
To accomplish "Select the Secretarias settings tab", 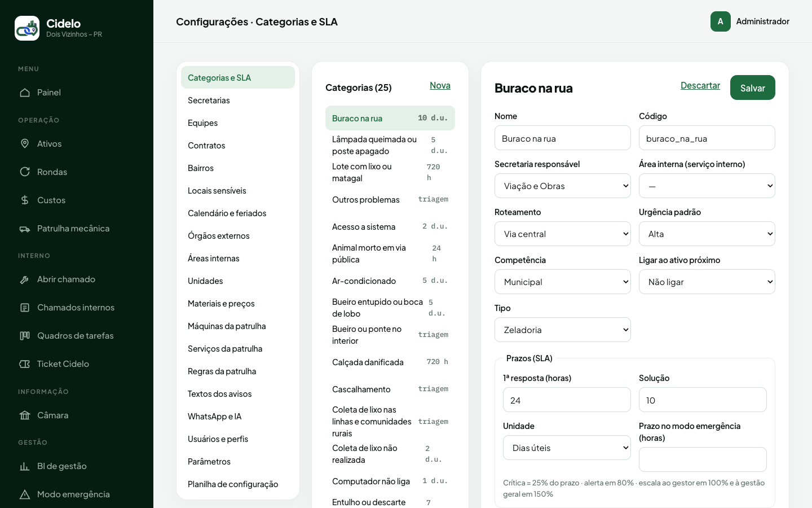I will tap(238, 100).
